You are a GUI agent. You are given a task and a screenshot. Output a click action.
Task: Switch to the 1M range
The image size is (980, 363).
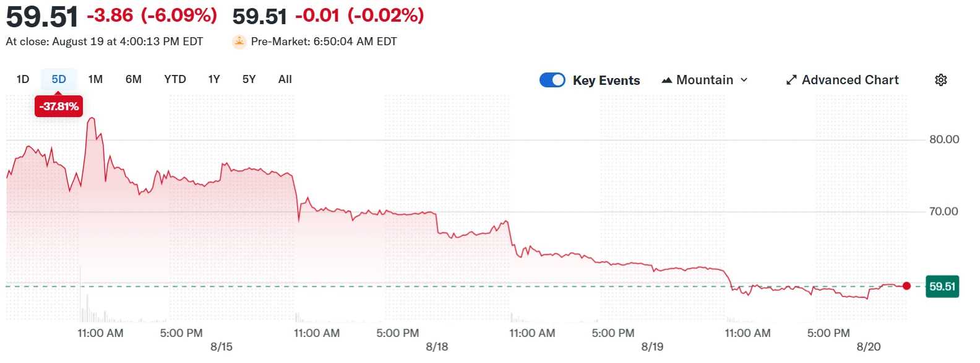point(95,79)
